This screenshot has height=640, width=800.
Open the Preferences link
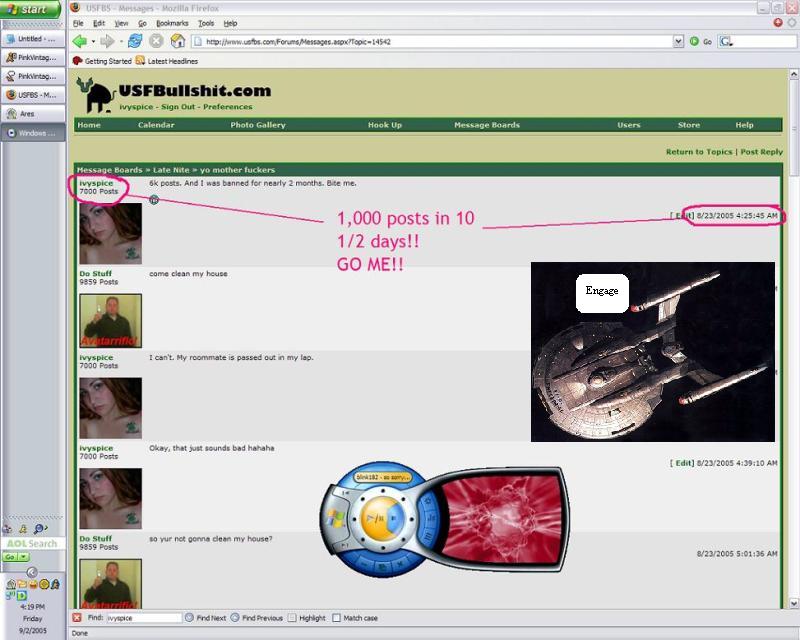click(228, 107)
